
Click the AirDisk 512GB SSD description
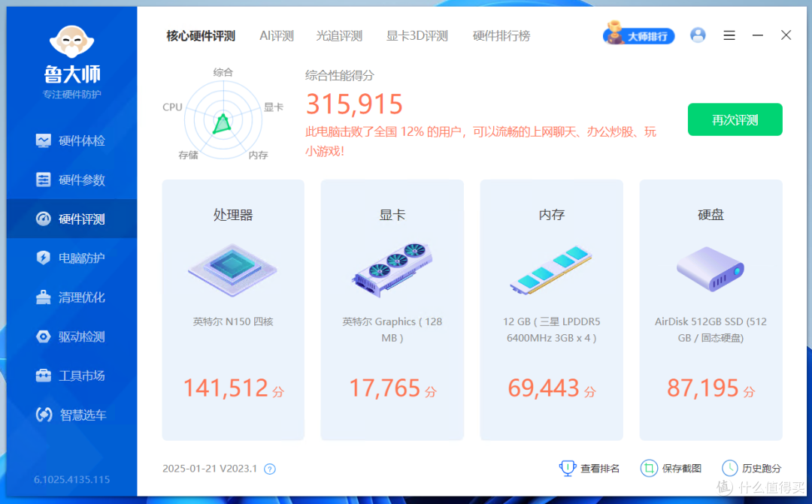point(710,330)
